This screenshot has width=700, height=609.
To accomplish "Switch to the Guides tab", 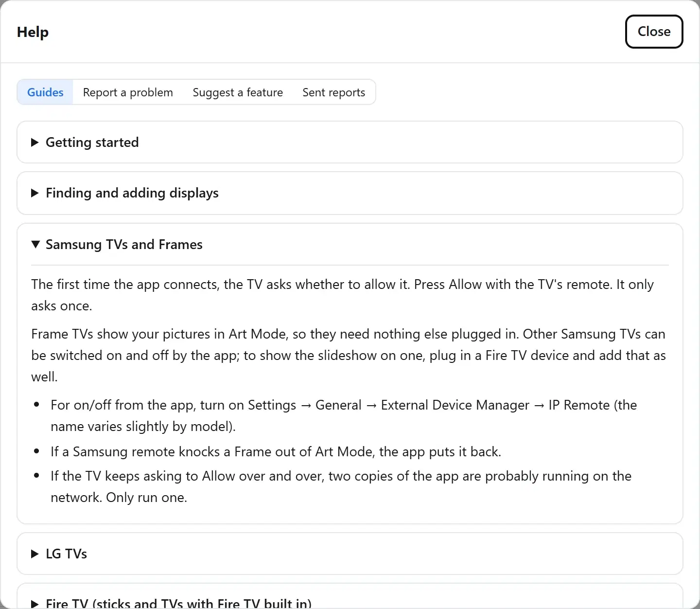I will coord(45,92).
